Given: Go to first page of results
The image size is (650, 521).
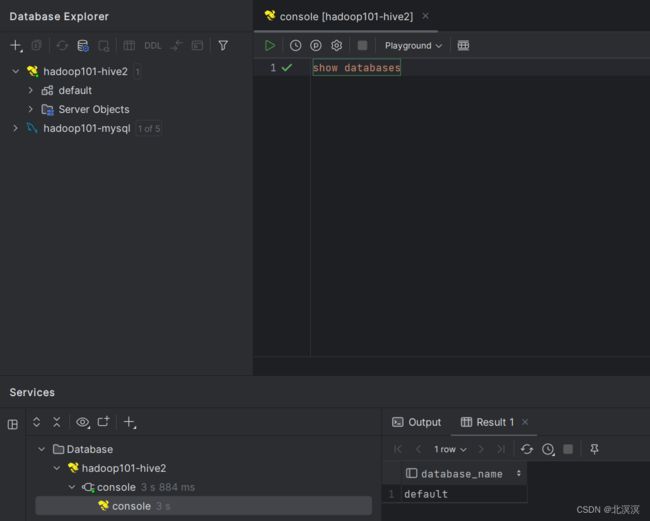Looking at the screenshot, I should (398, 449).
